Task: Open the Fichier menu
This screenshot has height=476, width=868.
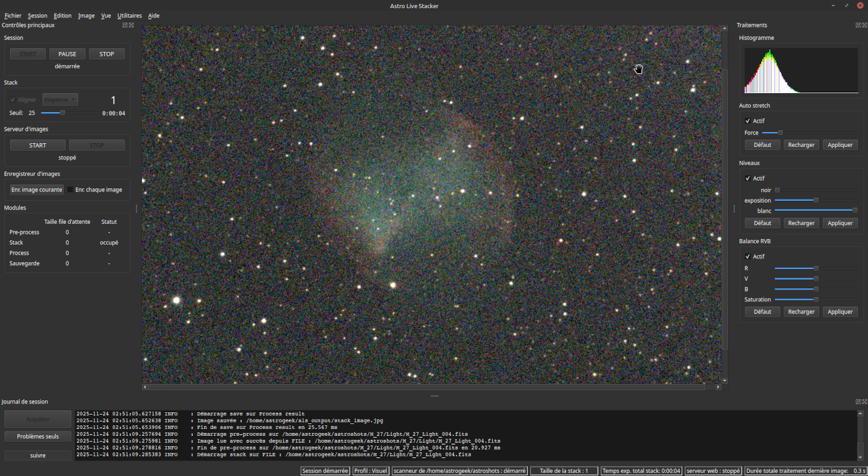Action: (x=13, y=16)
